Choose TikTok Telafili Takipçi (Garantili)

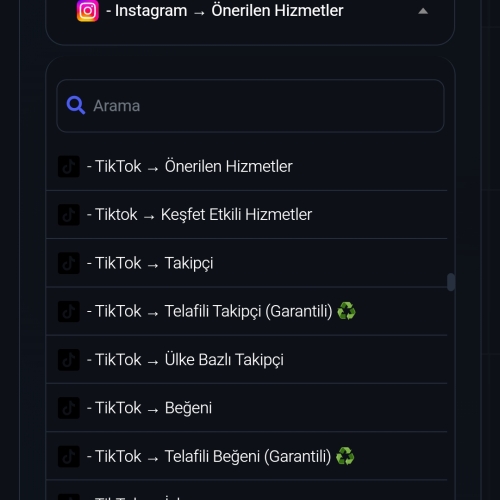click(246, 311)
